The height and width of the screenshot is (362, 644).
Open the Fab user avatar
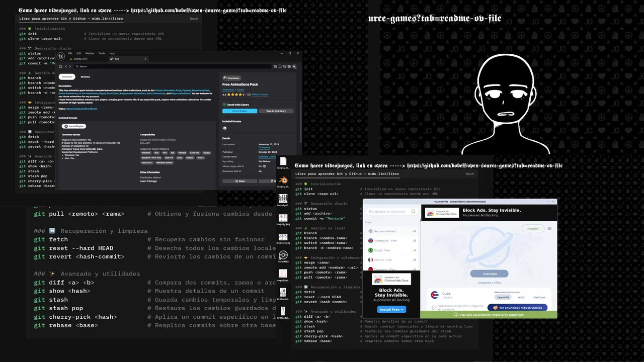294,66
